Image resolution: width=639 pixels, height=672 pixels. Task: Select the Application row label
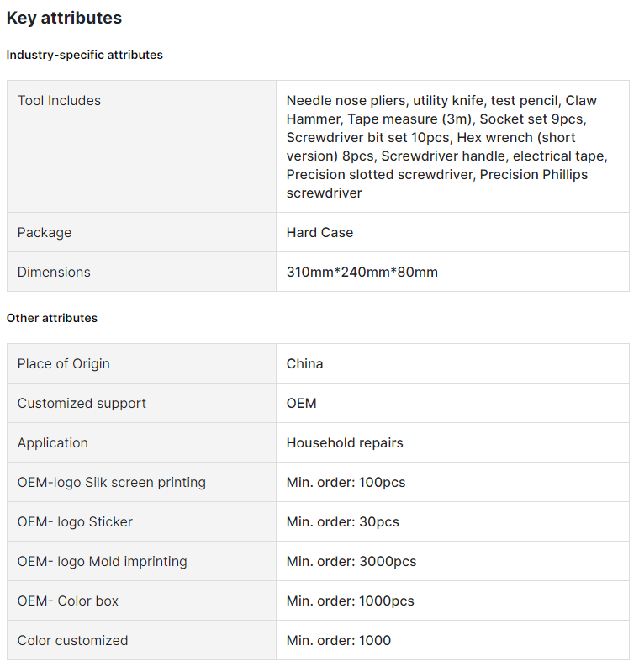pyautogui.click(x=52, y=442)
